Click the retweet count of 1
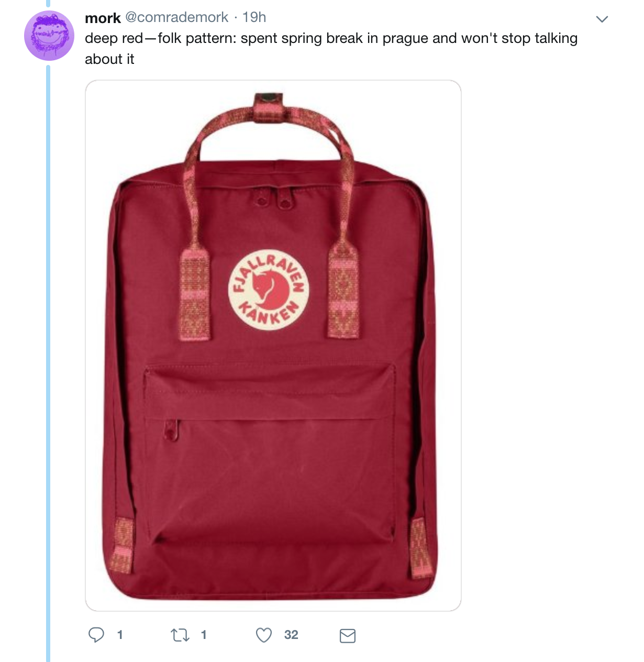 click(204, 635)
